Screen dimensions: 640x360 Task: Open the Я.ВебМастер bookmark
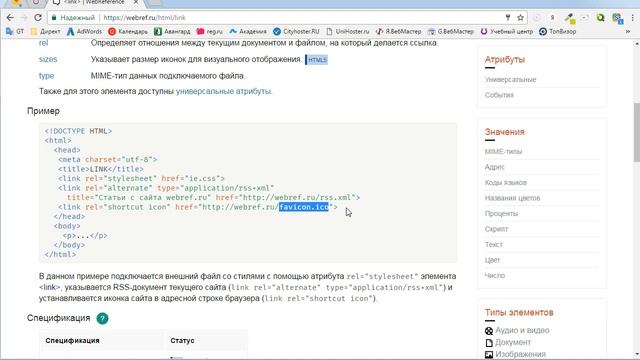(x=398, y=31)
